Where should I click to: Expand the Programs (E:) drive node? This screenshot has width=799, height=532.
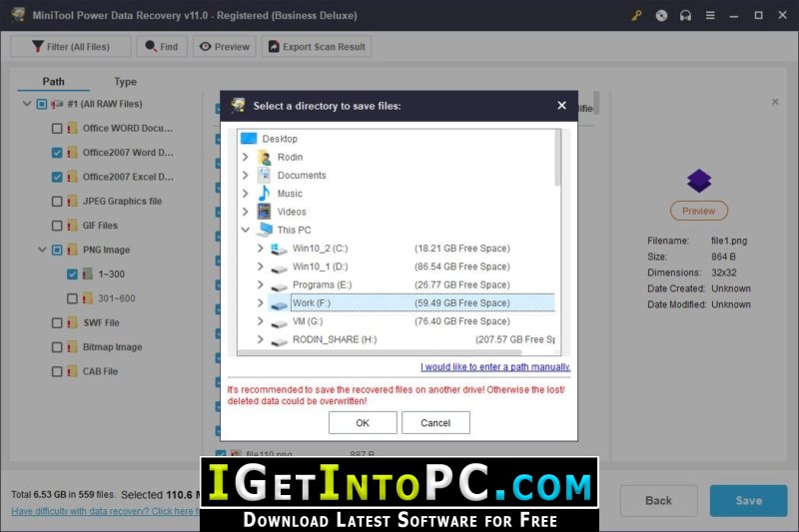(x=261, y=284)
